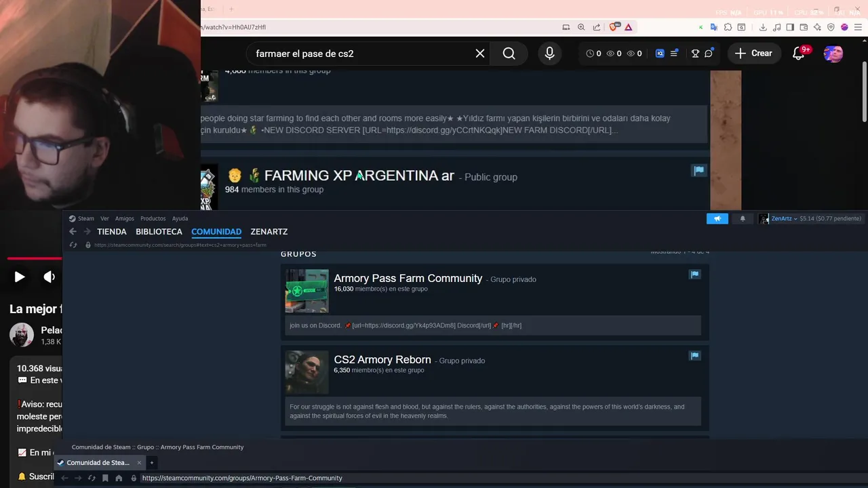Viewport: 868px width, 488px height.
Task: Click the Steam announcements megaphone button
Action: [x=717, y=218]
